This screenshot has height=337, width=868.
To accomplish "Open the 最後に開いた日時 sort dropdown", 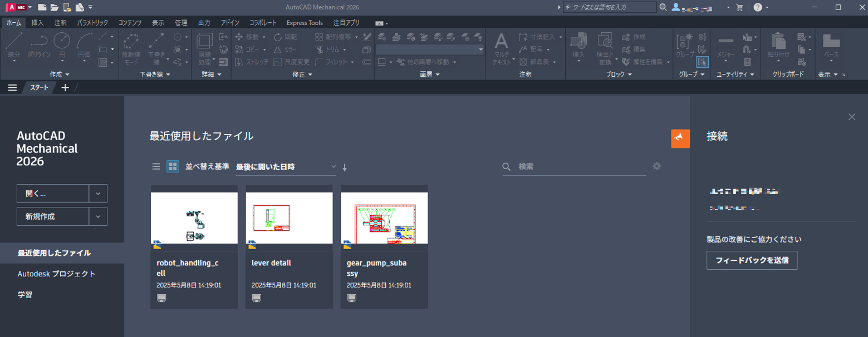I will (x=286, y=167).
